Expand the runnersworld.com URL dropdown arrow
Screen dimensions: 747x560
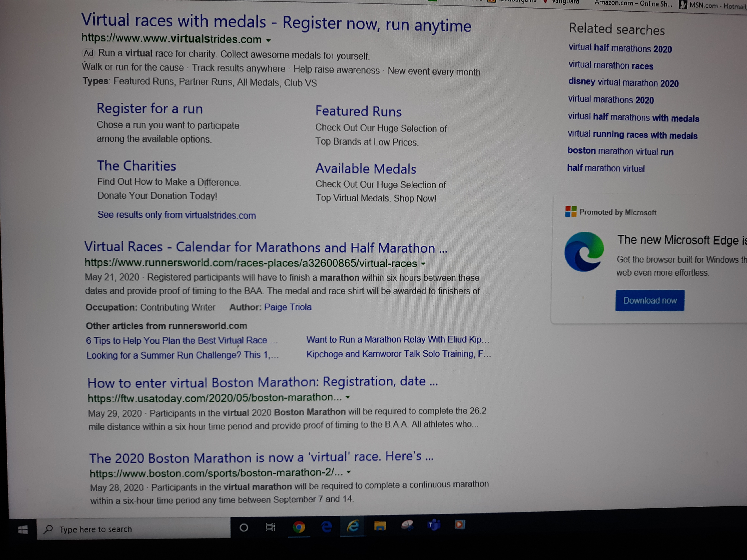click(423, 264)
